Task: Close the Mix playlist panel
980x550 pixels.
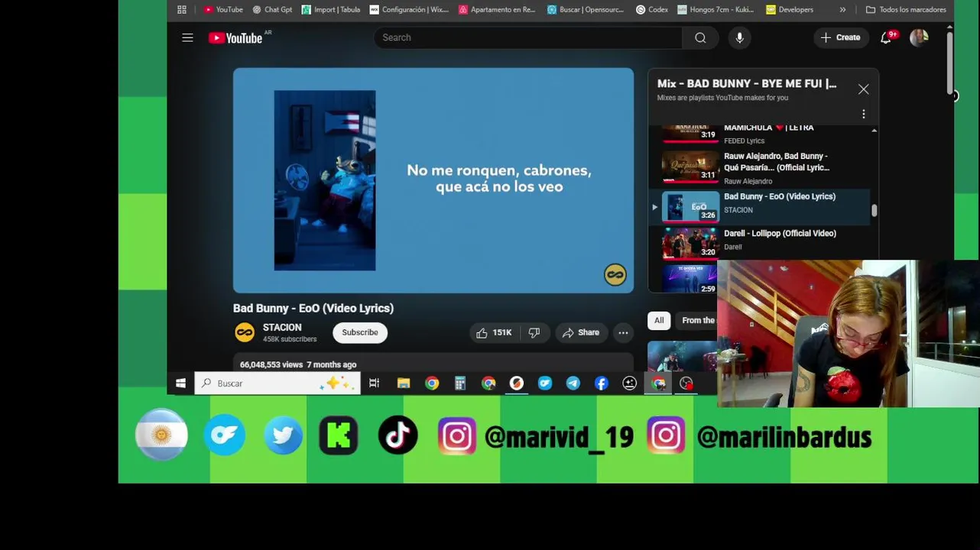Action: [864, 89]
